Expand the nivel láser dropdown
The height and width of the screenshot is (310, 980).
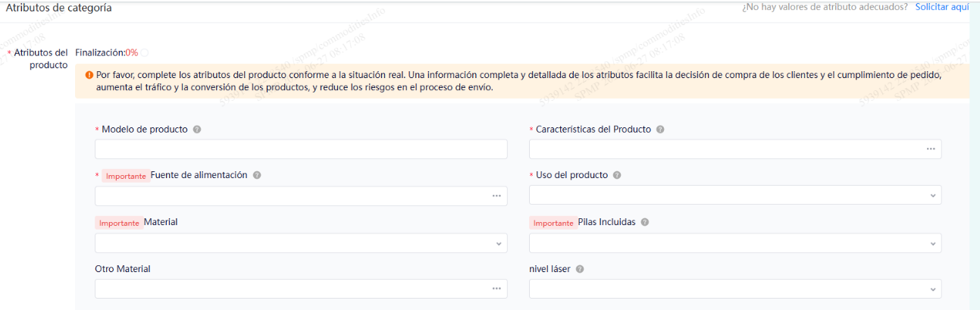coord(734,289)
